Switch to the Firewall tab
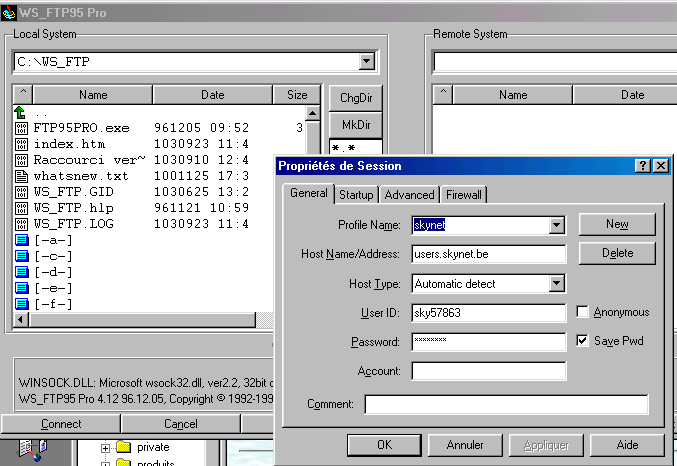Screen dimensions: 677x466 coord(464,195)
